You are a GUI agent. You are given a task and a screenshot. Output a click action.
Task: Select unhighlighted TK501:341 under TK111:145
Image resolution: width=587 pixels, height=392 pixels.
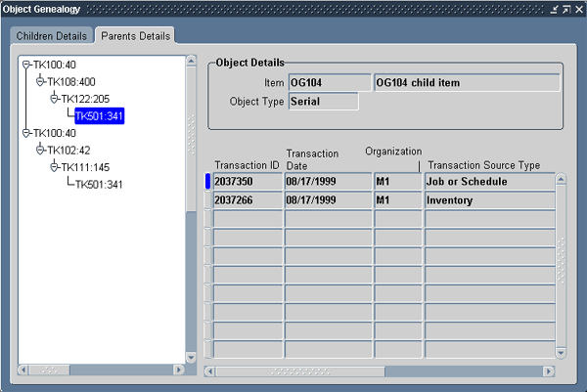pyautogui.click(x=99, y=185)
